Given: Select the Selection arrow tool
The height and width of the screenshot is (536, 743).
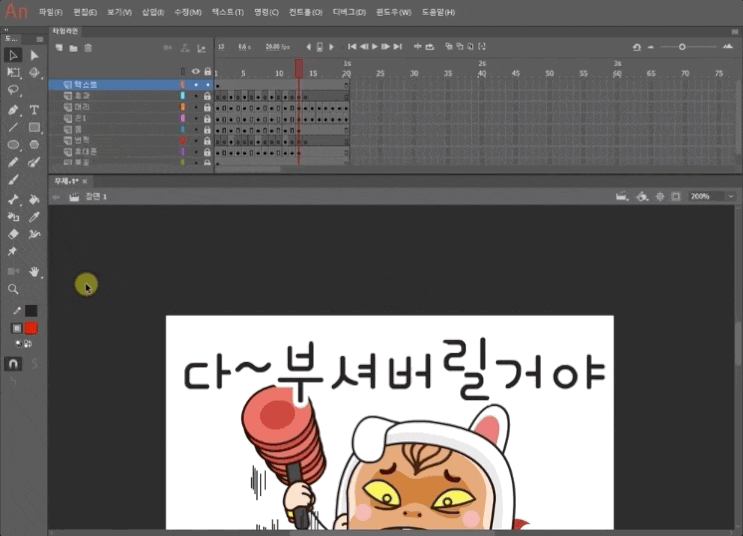Looking at the screenshot, I should coord(13,55).
